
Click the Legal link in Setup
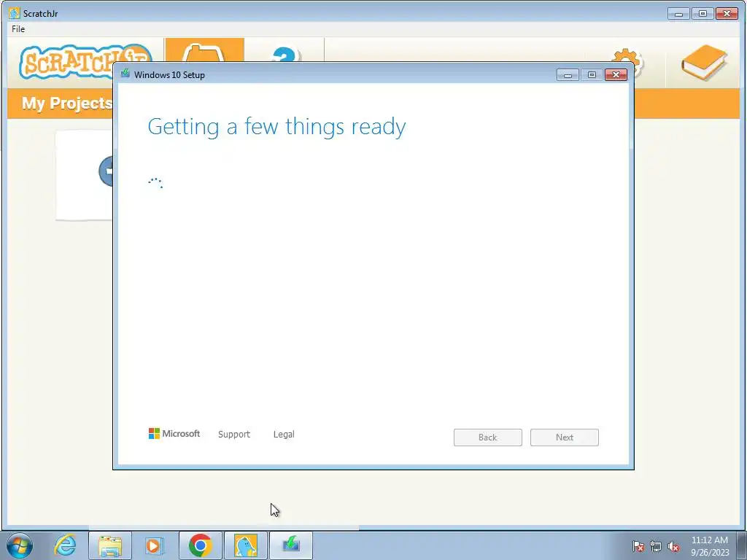(x=284, y=435)
